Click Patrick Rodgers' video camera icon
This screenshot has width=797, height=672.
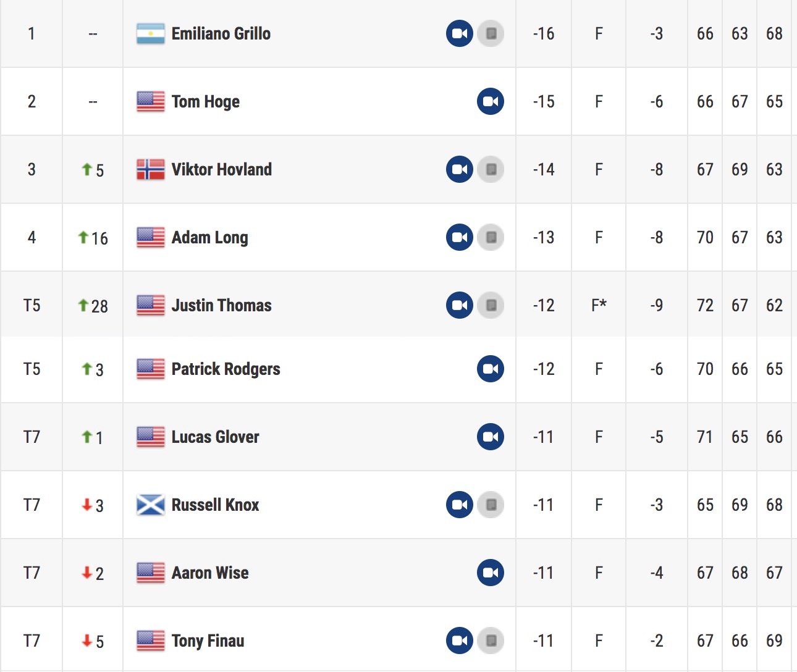[491, 369]
